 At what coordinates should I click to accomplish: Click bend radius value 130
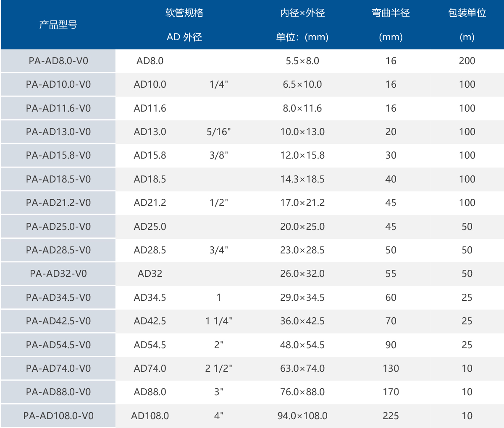(391, 368)
